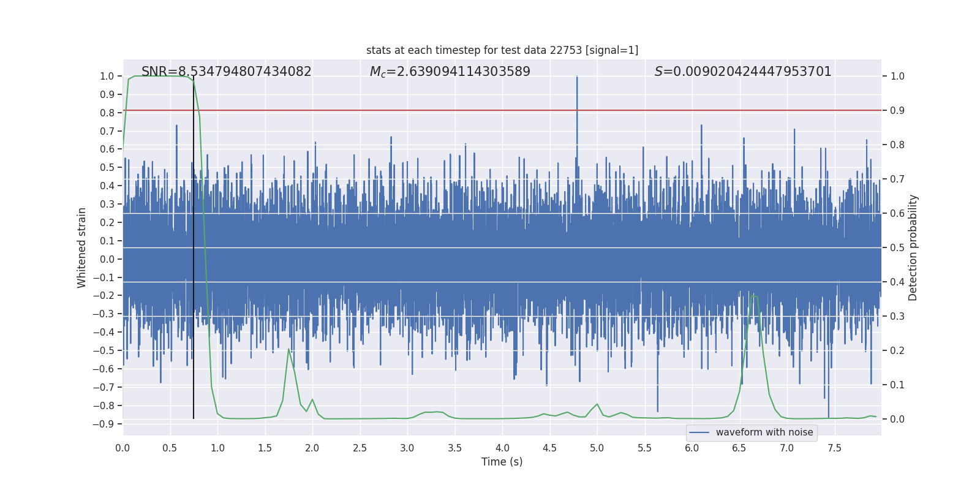The height and width of the screenshot is (490, 980).
Task: Click the 'Time (s)' x-axis label
Action: tap(502, 462)
